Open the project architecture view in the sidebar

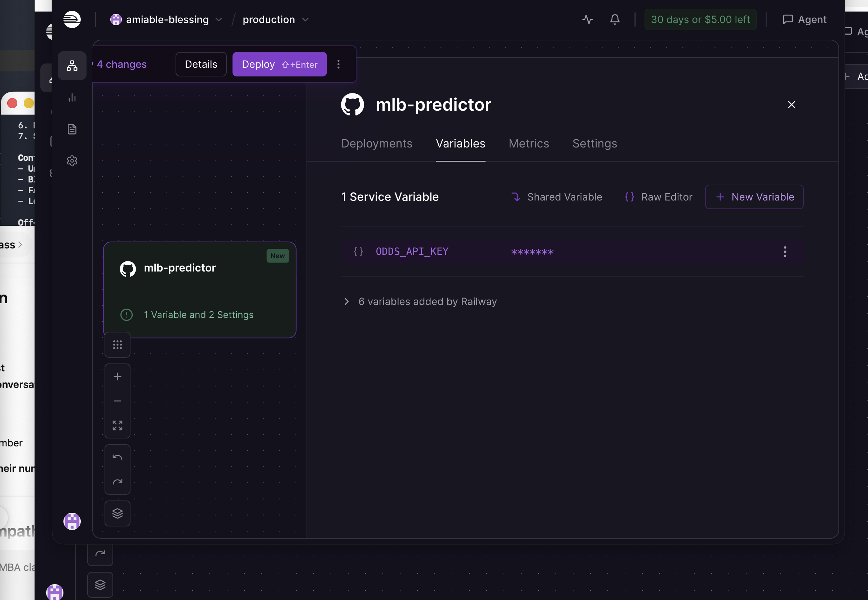point(72,66)
